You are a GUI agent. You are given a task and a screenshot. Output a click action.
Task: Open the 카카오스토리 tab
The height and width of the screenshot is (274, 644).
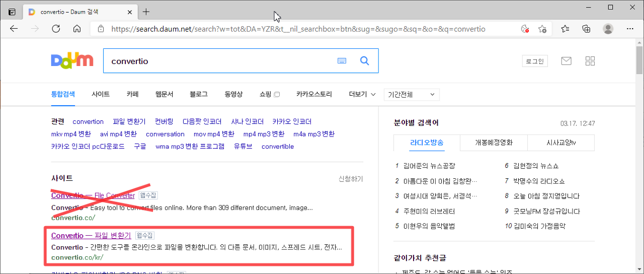[314, 94]
